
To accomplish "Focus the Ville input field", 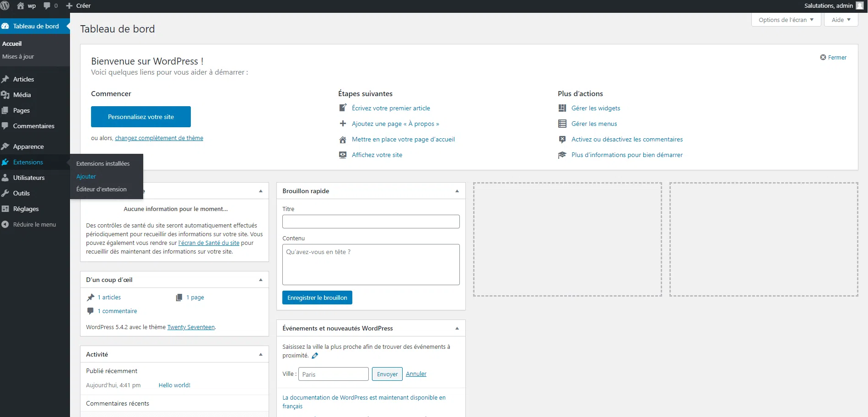I will coord(334,374).
